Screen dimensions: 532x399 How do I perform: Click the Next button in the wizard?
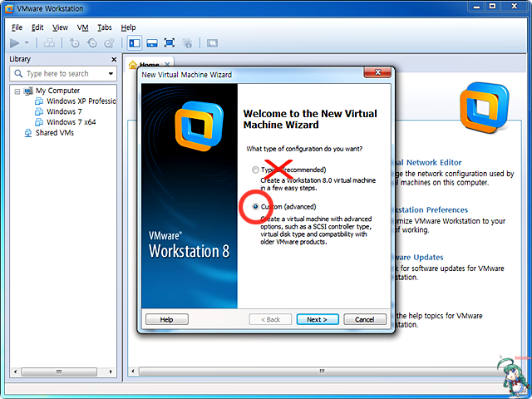[318, 319]
